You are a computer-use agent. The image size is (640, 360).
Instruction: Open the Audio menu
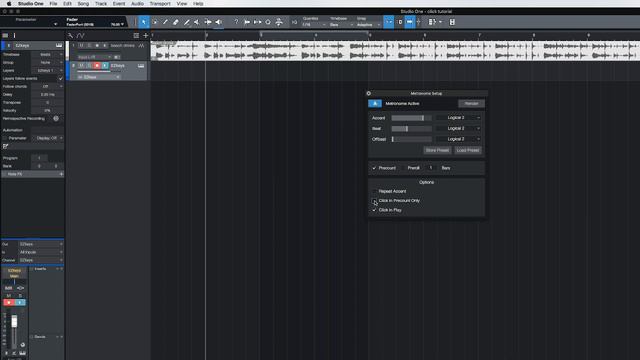pyautogui.click(x=137, y=4)
